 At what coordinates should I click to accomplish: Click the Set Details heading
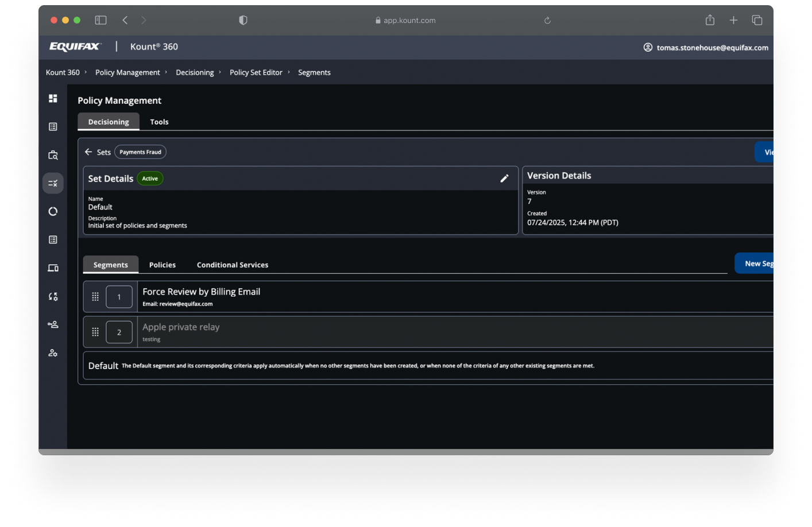[x=110, y=179]
